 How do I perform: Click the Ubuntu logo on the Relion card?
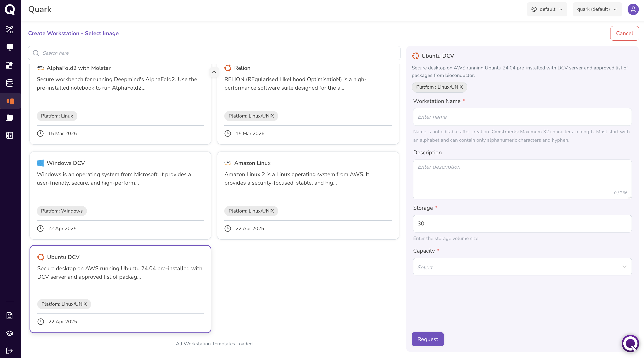[228, 68]
